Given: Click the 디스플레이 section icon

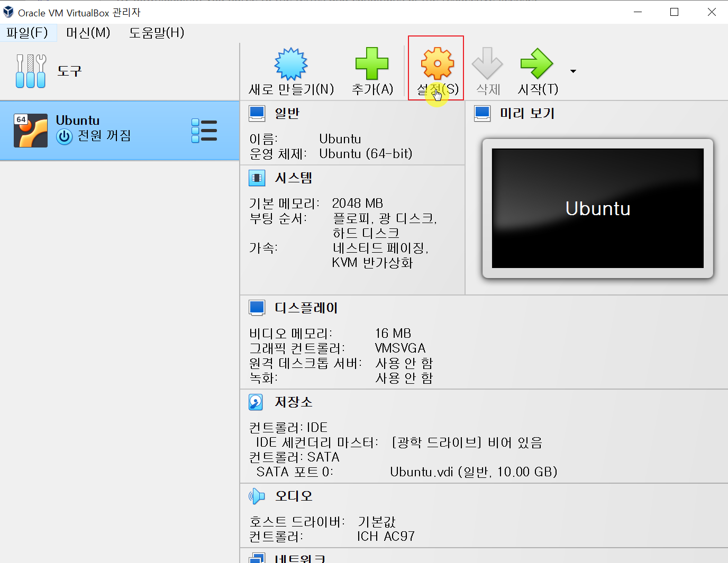Looking at the screenshot, I should click(x=257, y=307).
